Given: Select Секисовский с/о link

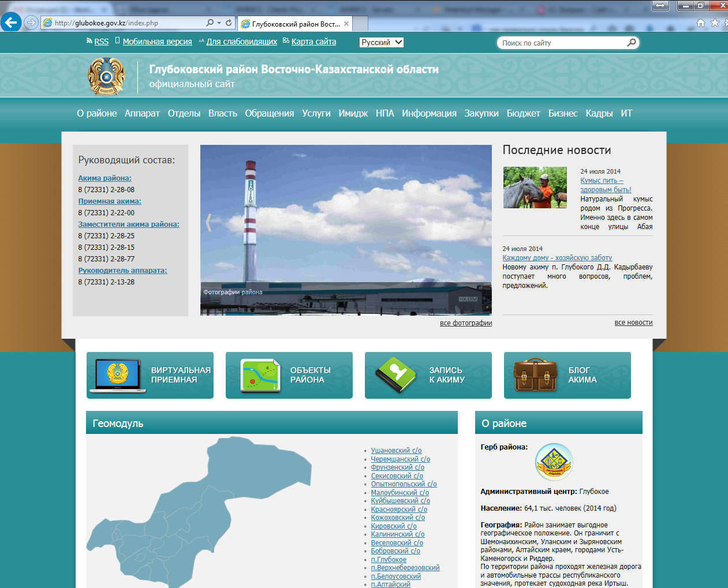Looking at the screenshot, I should click(397, 476).
